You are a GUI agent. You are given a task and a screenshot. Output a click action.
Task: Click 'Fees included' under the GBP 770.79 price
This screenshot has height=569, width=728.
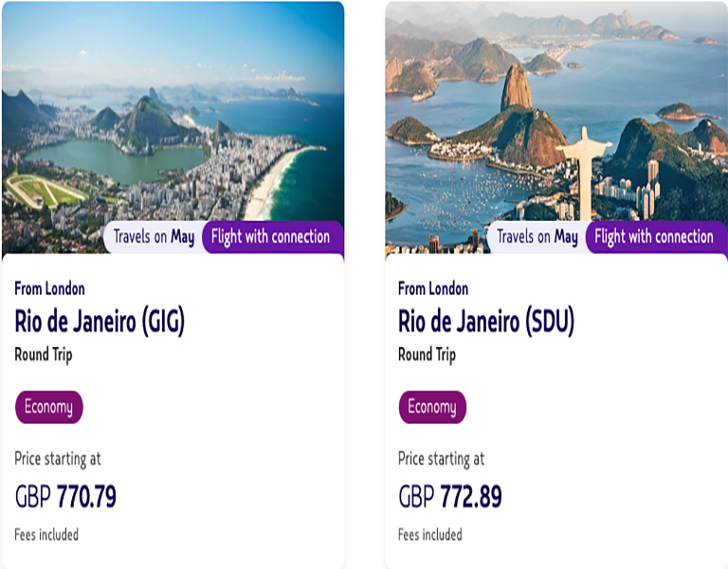point(46,535)
